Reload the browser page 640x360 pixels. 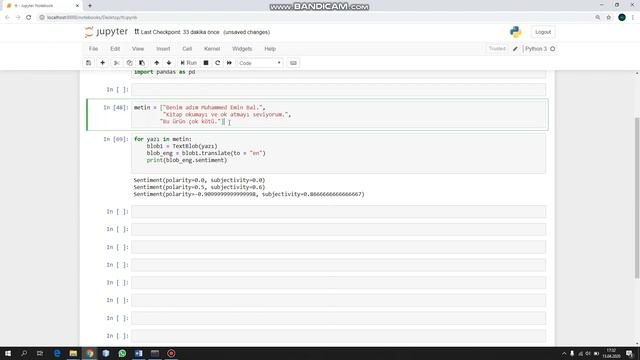29,17
